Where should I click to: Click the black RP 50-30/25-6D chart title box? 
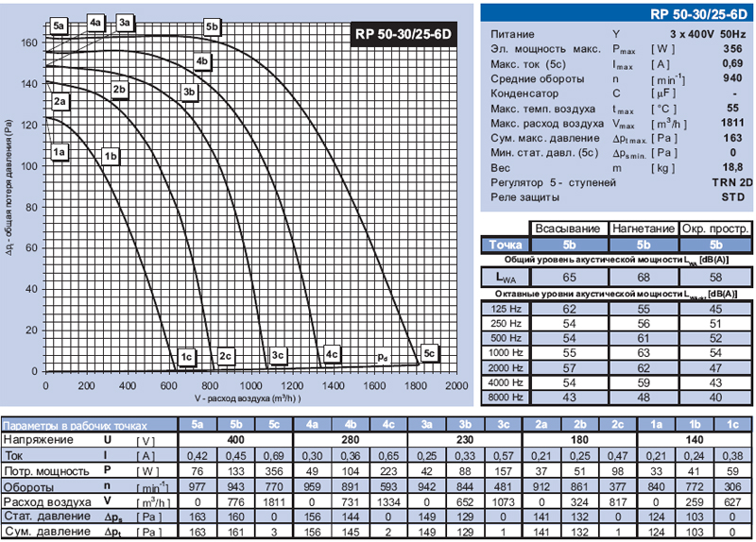(x=404, y=34)
